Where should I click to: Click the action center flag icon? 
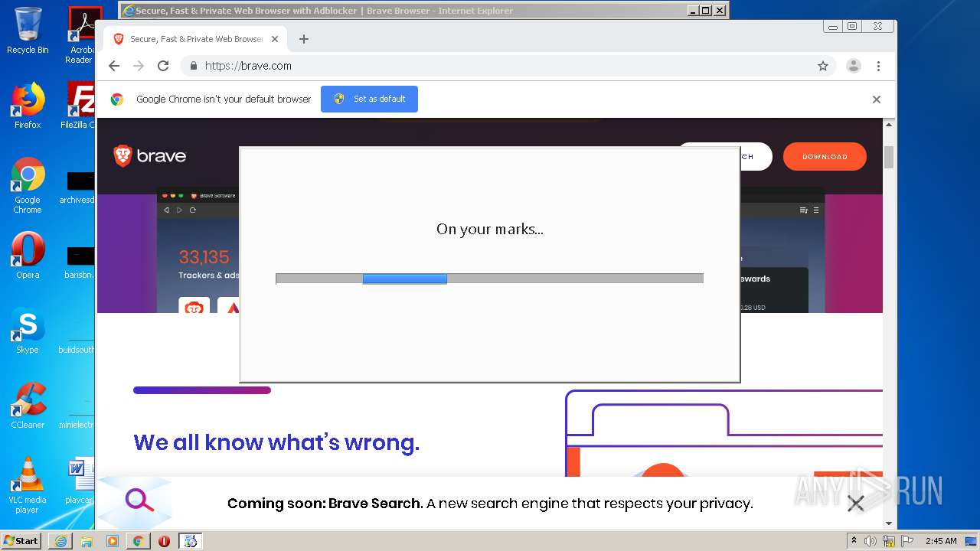pyautogui.click(x=906, y=541)
